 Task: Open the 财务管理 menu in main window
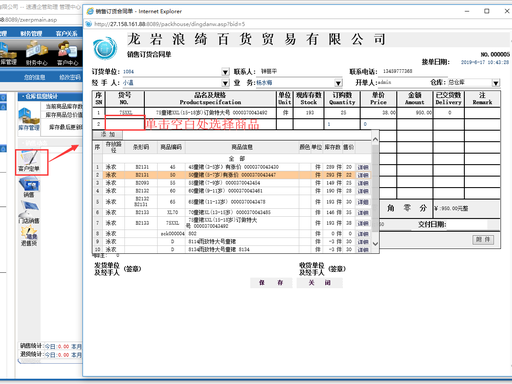click(x=31, y=33)
